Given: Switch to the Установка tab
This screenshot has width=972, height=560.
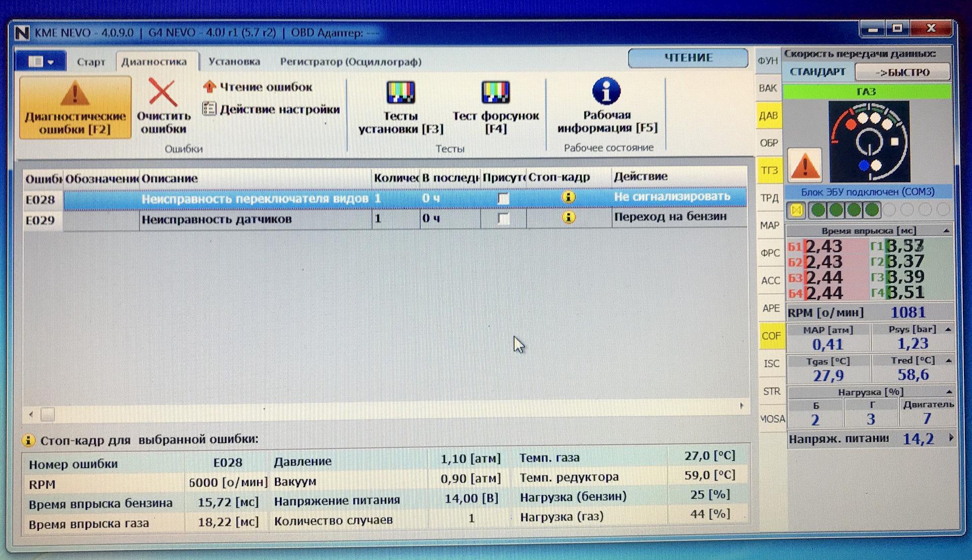Looking at the screenshot, I should 234,62.
